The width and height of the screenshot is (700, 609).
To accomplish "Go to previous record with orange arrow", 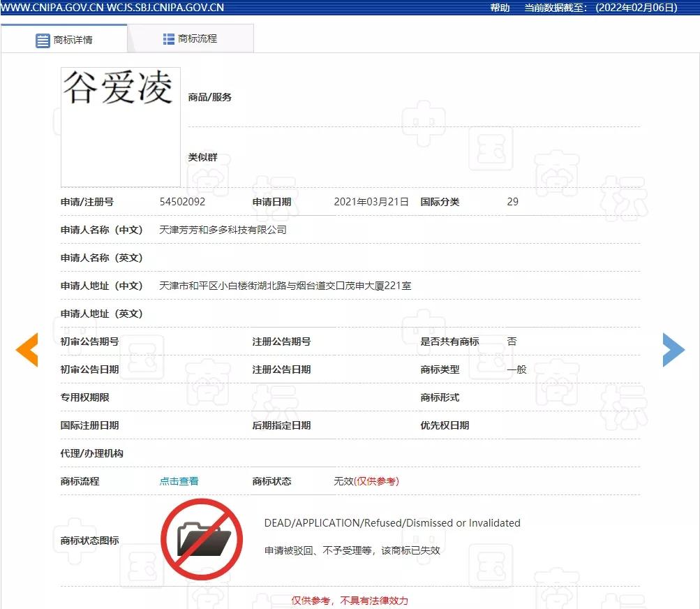I will pyautogui.click(x=27, y=349).
